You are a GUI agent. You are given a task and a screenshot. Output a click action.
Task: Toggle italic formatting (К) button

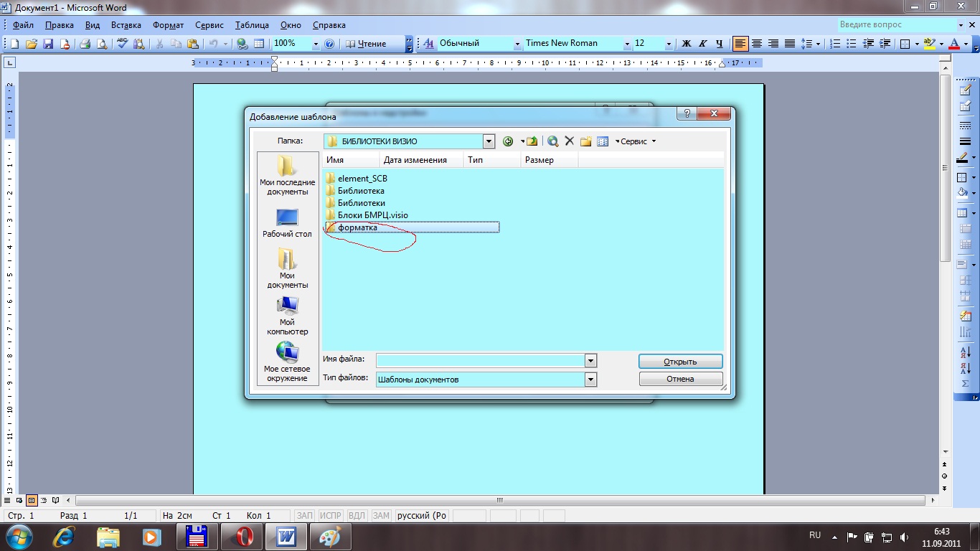point(703,44)
